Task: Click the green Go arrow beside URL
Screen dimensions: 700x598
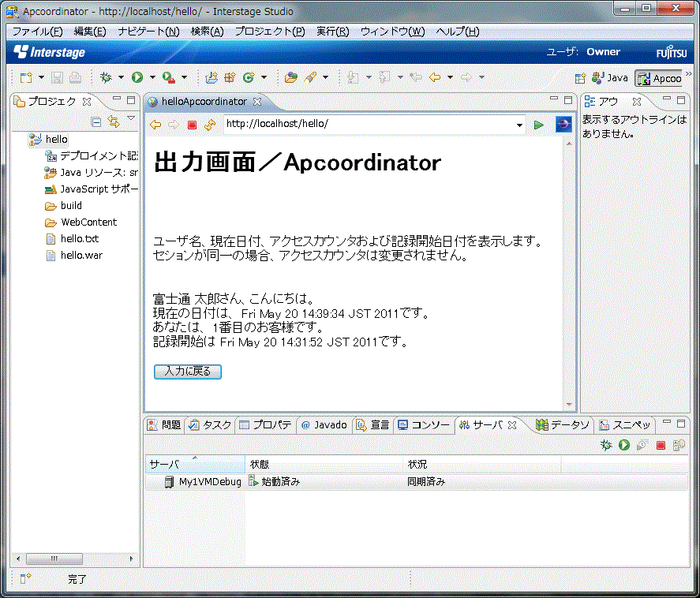Action: click(539, 125)
